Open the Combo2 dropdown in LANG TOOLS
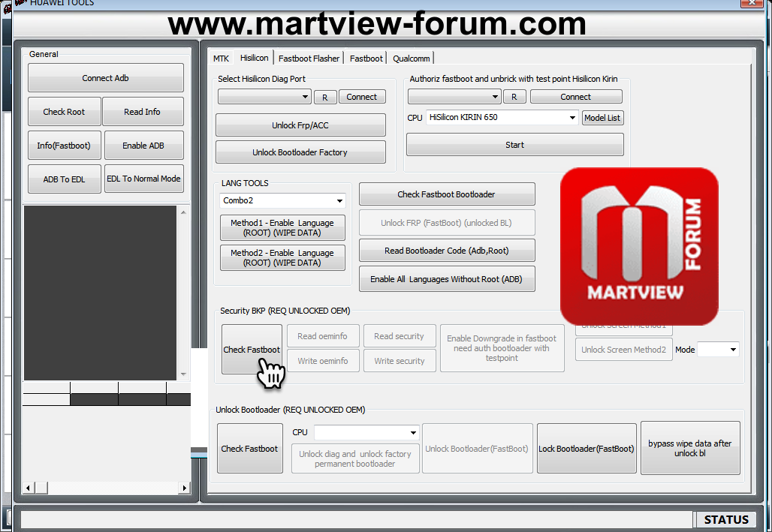Screen dimensions: 772x532 click(282, 200)
